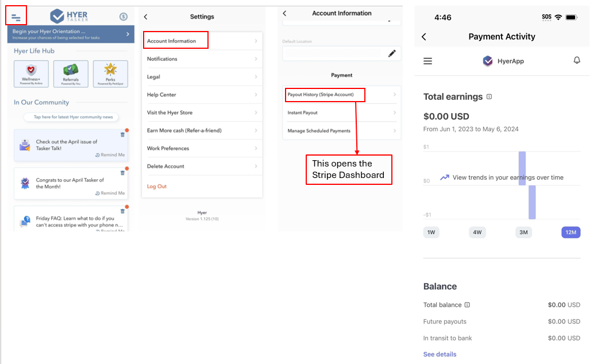The height and width of the screenshot is (364, 597).
Task: Go back from the Settings screen
Action: click(146, 17)
